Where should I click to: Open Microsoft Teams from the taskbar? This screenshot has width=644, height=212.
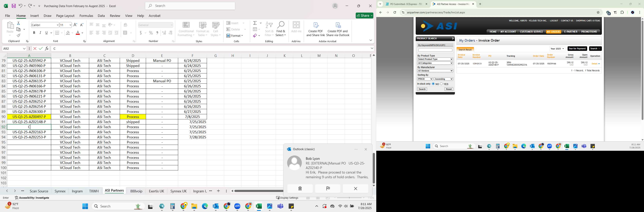pyautogui.click(x=280, y=206)
